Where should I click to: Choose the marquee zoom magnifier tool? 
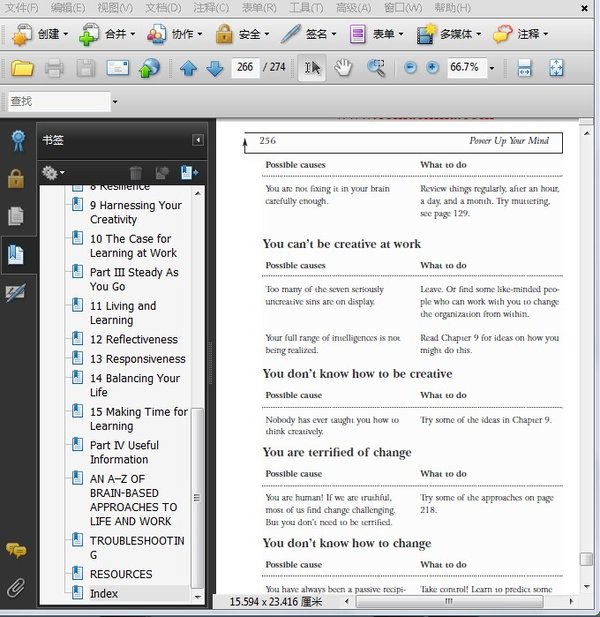(x=376, y=68)
